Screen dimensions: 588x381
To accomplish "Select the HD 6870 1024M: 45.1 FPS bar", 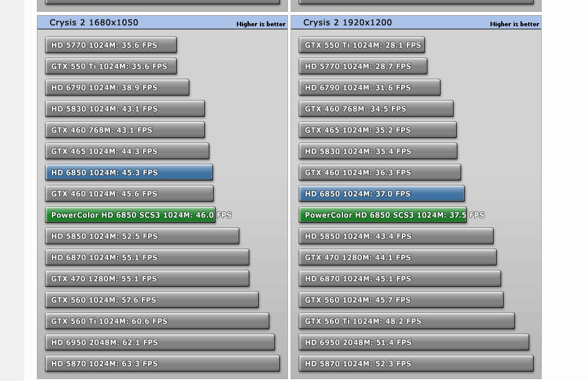I will pos(400,279).
